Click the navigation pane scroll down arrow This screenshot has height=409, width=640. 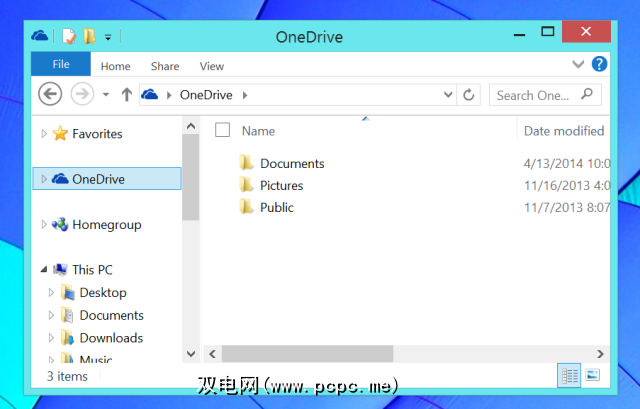coord(191,353)
